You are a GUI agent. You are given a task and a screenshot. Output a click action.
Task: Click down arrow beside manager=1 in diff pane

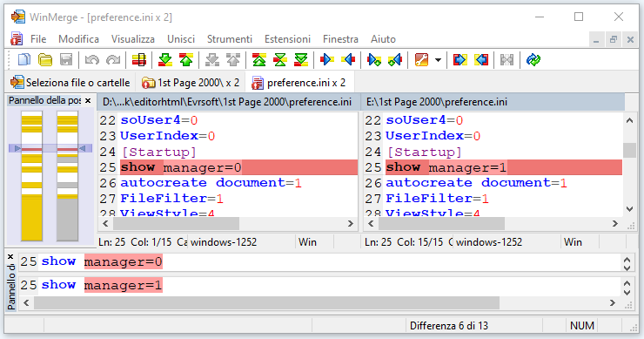pos(627,293)
